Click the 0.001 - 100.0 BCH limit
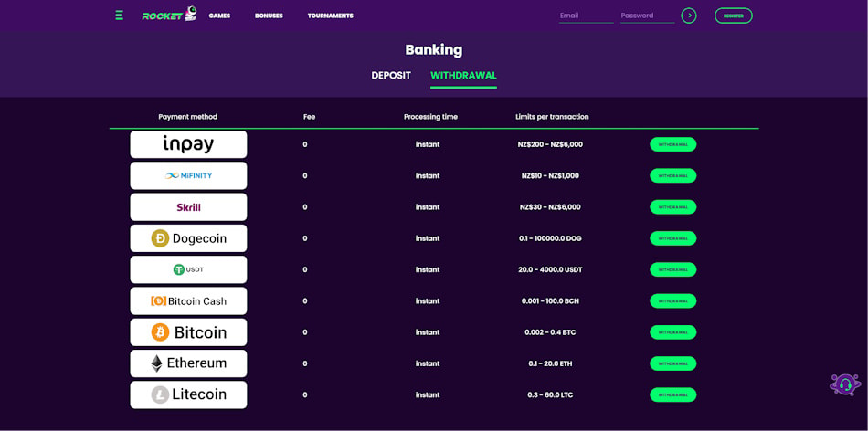Screen dimensions: 868x431 point(552,301)
